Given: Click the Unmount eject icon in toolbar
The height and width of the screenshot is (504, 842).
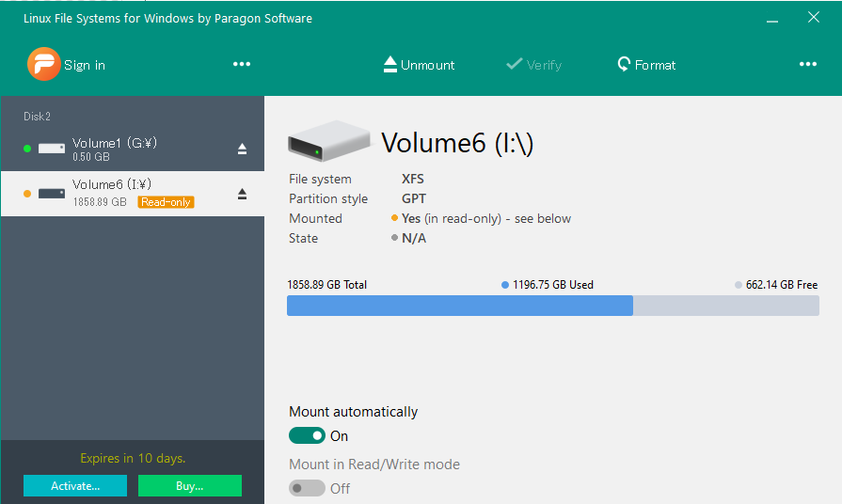Looking at the screenshot, I should 390,64.
